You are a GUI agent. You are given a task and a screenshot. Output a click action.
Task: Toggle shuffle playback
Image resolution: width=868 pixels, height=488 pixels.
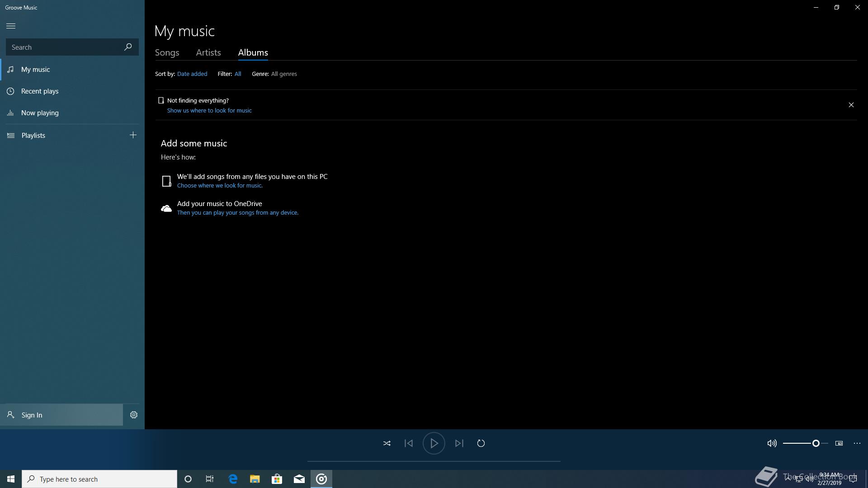coord(387,443)
